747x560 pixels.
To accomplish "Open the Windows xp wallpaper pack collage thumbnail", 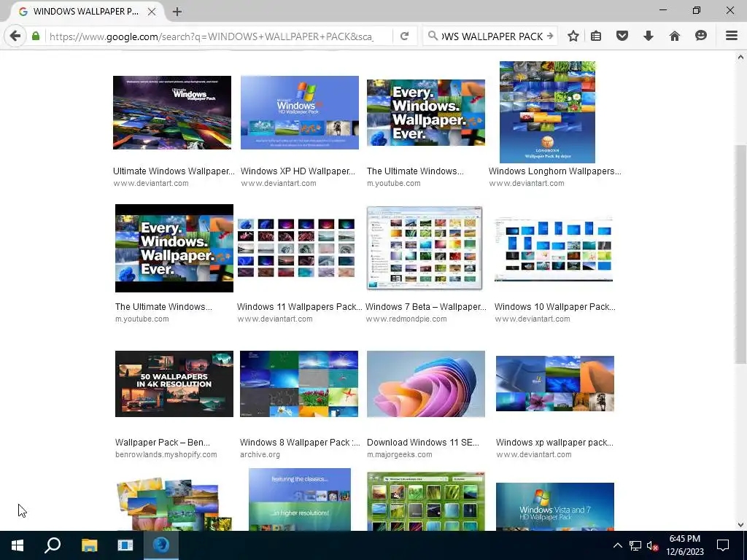I will 555,384.
